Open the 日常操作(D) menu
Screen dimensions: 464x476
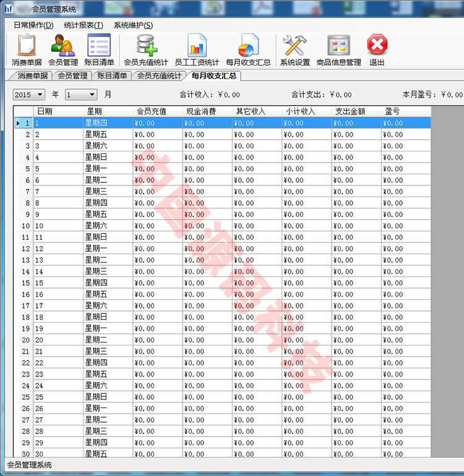click(33, 25)
